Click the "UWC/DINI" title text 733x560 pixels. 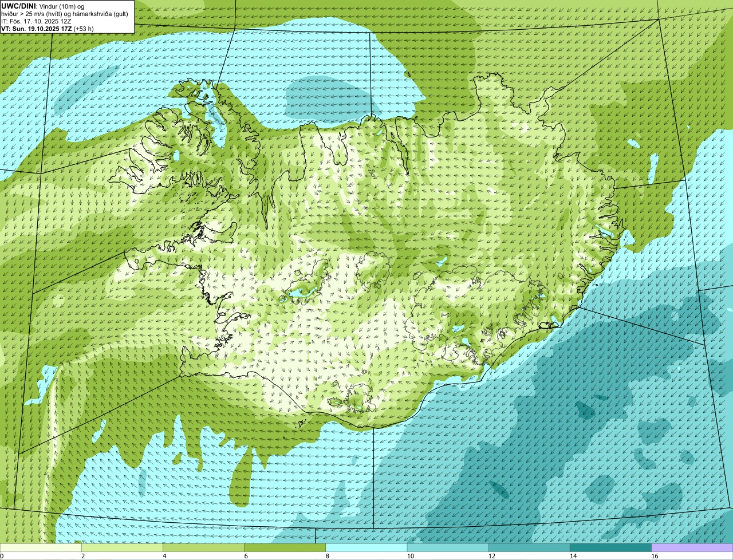(19, 6)
